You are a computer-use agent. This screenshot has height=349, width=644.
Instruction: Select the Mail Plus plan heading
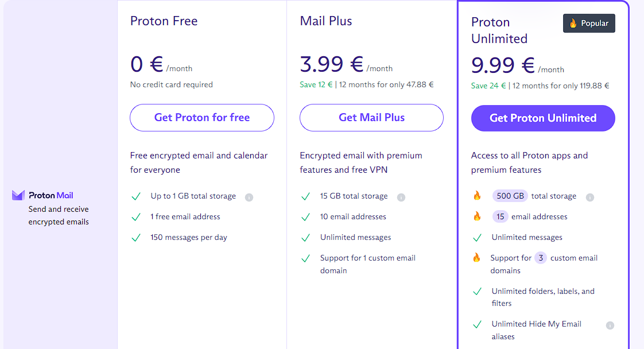325,21
